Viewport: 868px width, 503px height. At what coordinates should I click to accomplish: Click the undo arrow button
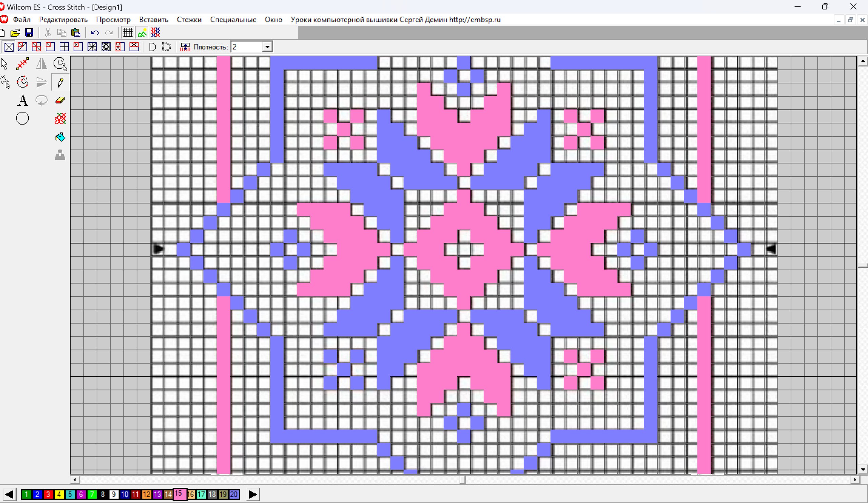pos(95,33)
